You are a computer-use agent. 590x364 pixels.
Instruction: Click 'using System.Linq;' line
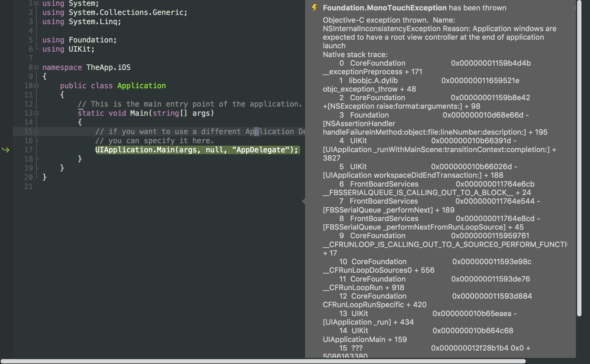tap(82, 22)
